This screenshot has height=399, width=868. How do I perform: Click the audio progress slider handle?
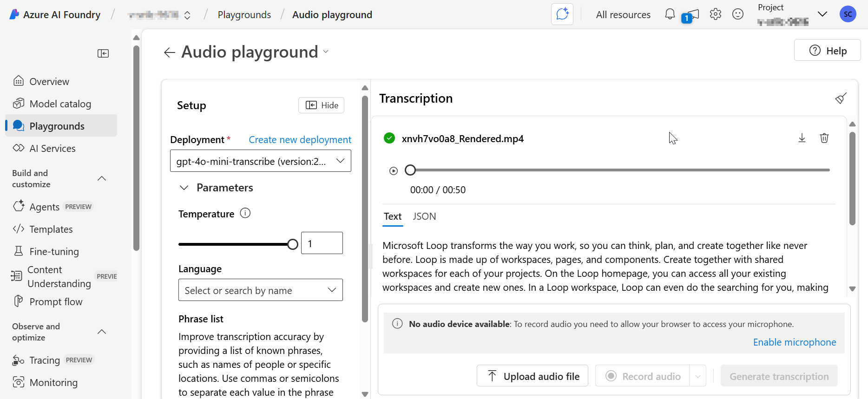click(410, 170)
